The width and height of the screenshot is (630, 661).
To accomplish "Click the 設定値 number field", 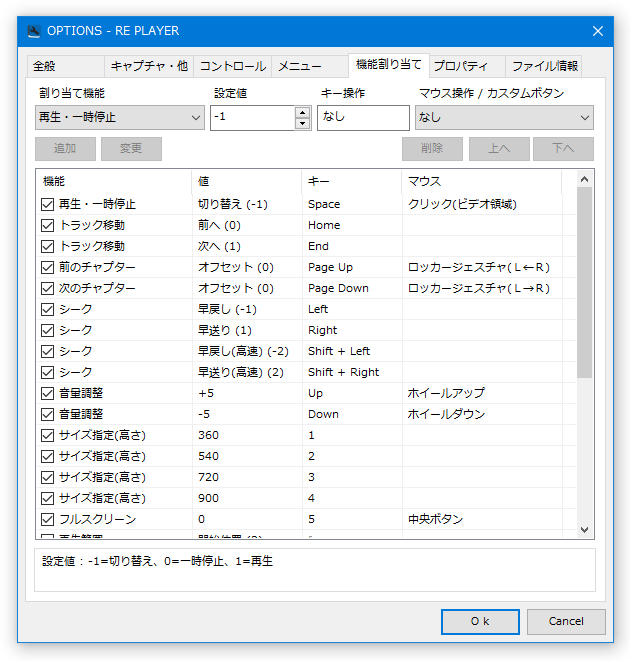I will (252, 118).
